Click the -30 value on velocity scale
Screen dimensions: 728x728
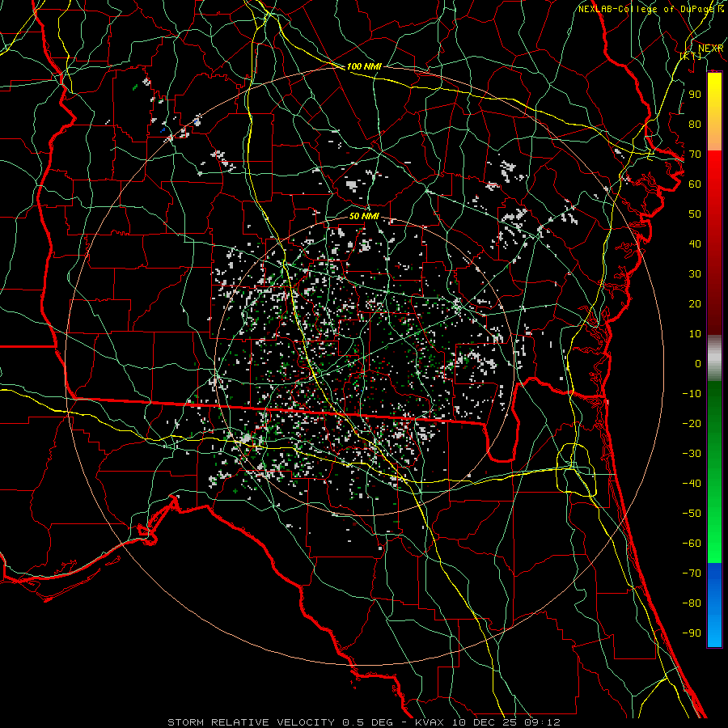pos(692,454)
